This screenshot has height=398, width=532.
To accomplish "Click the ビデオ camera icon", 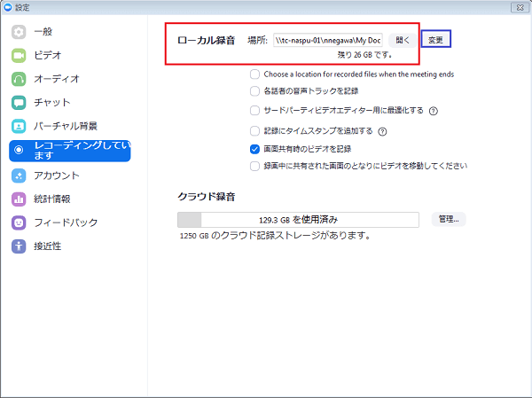I will pos(19,56).
